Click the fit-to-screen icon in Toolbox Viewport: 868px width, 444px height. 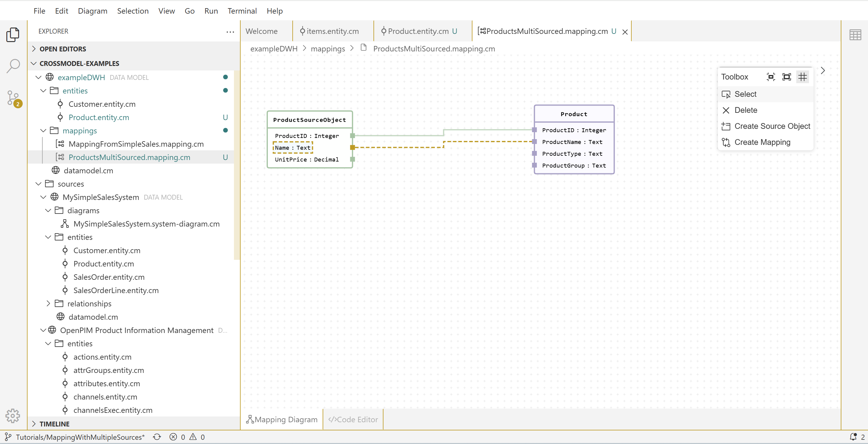pyautogui.click(x=787, y=77)
